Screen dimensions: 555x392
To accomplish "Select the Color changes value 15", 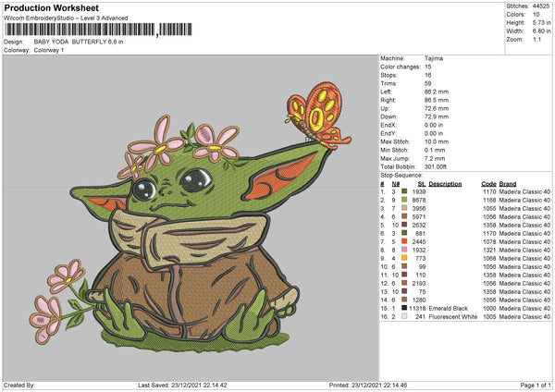I will pos(428,67).
